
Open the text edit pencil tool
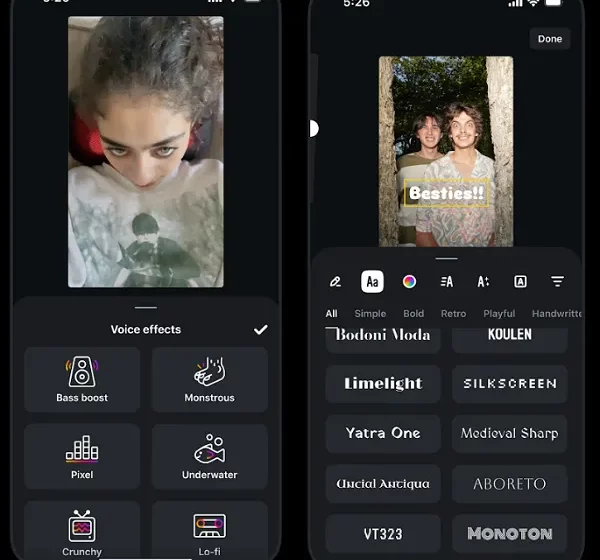click(335, 282)
